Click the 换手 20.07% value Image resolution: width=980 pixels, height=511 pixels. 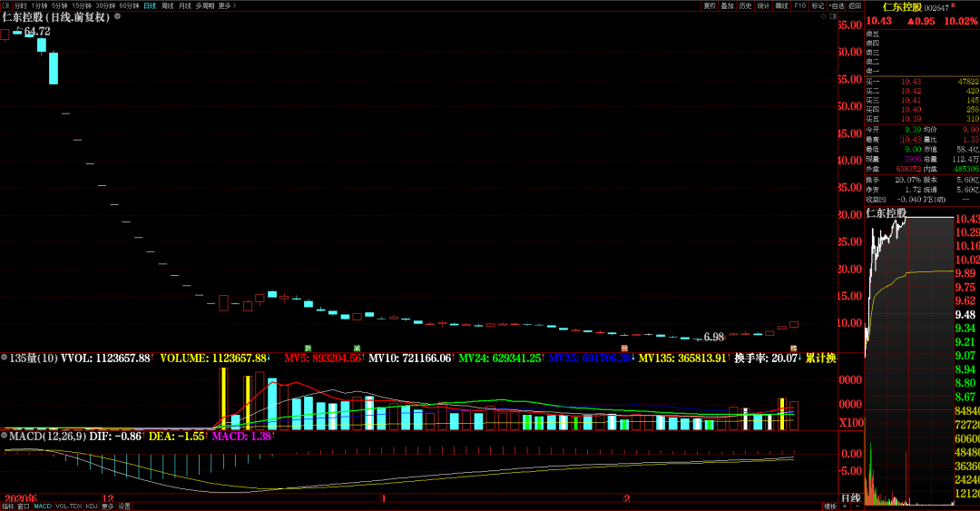pos(907,180)
